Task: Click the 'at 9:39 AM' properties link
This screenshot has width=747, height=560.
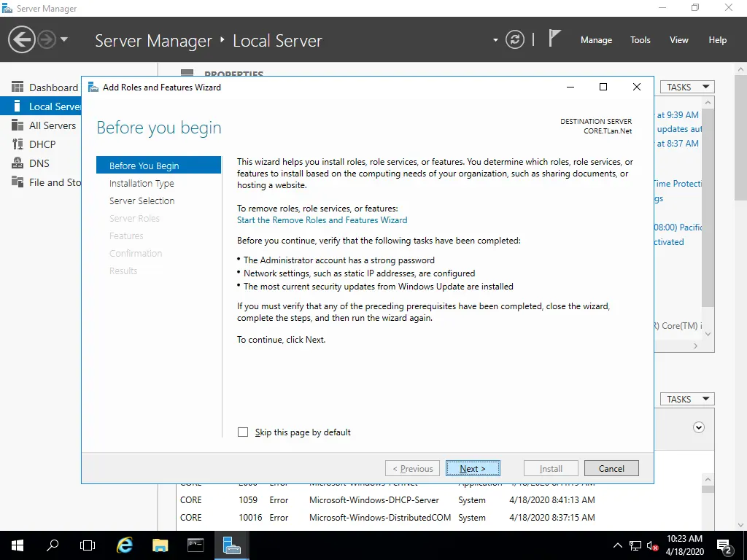Action: pos(678,114)
